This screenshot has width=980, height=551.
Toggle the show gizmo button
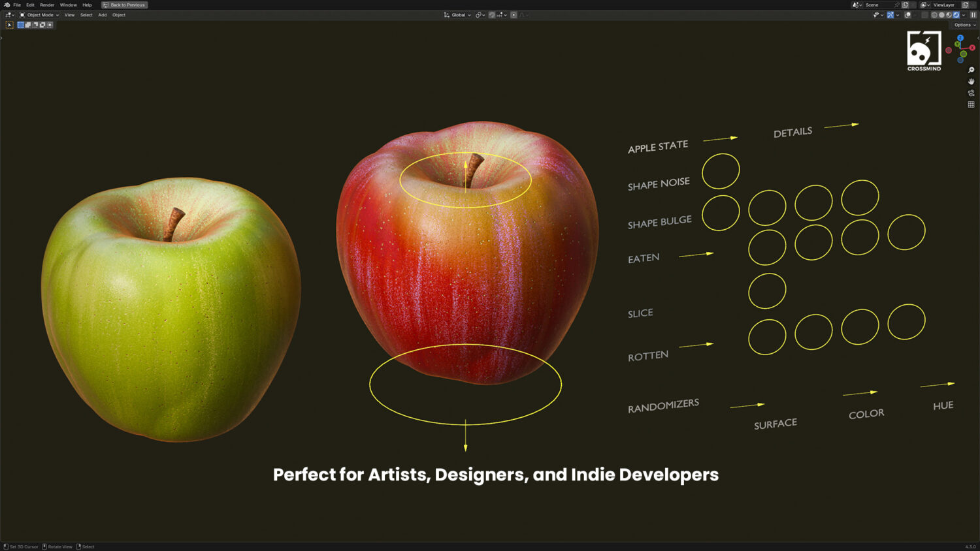tap(890, 15)
